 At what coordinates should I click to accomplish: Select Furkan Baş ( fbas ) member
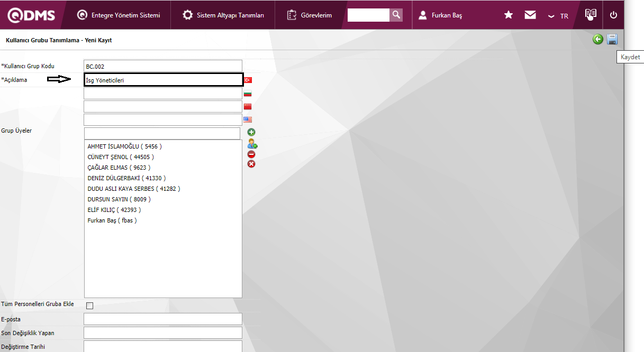[x=112, y=220]
